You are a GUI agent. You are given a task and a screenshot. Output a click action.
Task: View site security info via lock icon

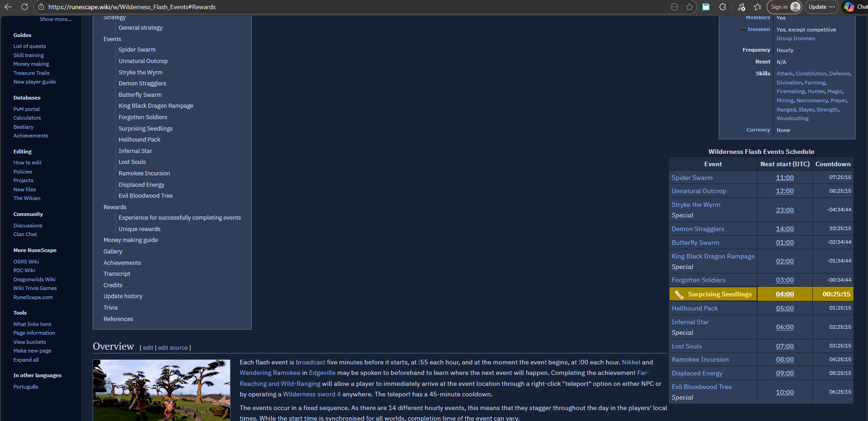pos(41,7)
